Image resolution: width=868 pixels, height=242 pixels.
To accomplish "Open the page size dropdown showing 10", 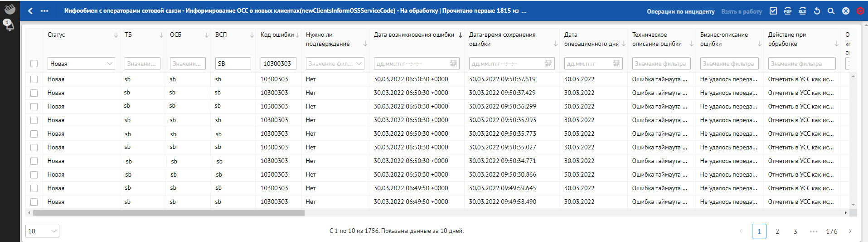I will point(42,231).
